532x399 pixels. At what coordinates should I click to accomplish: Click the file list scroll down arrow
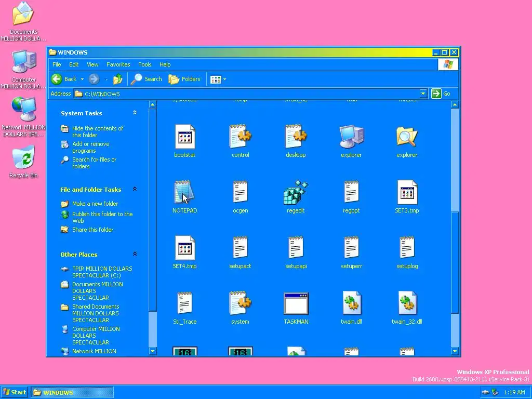455,352
